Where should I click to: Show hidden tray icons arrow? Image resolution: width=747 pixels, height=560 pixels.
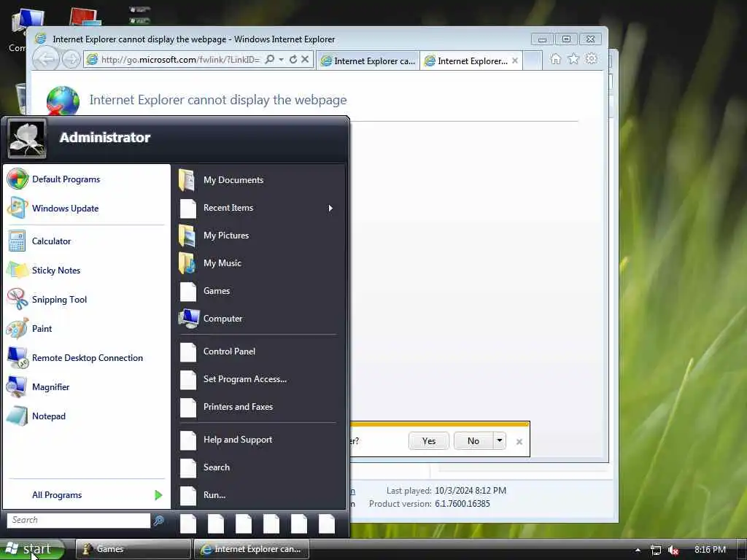638,550
